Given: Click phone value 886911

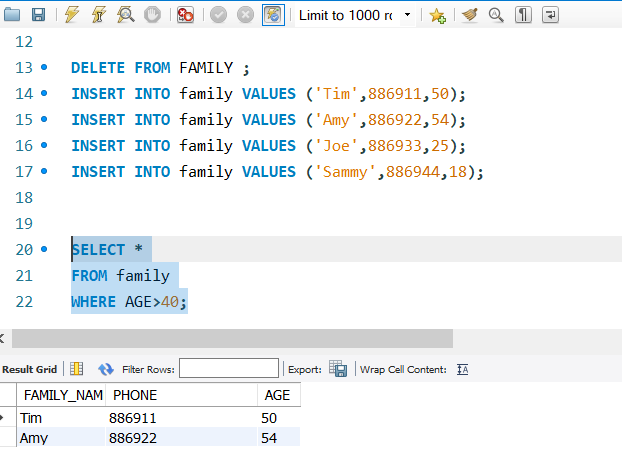Looking at the screenshot, I should pyautogui.click(x=182, y=418).
